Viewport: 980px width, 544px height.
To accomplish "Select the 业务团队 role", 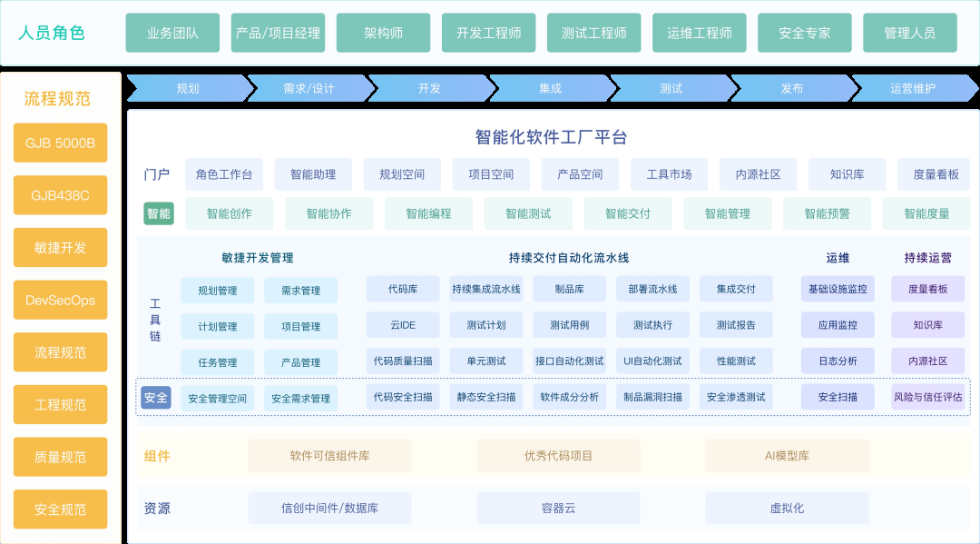I will [x=173, y=32].
